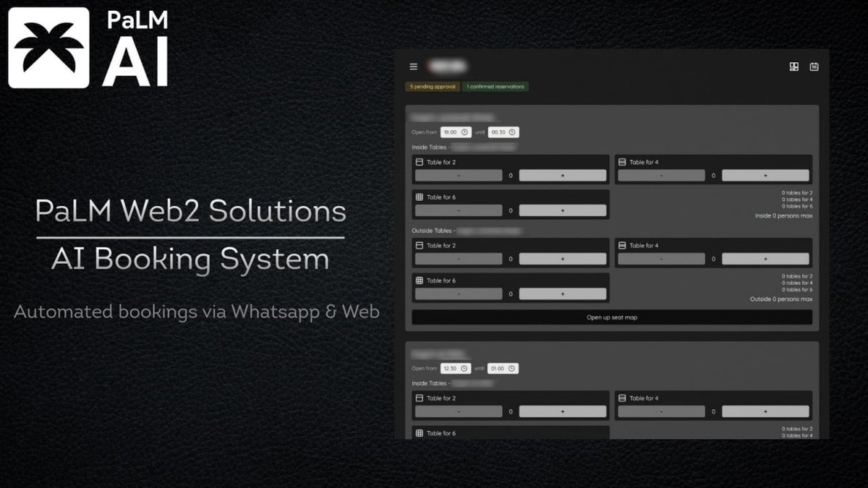The width and height of the screenshot is (868, 488).
Task: Decrease inside Table for 4 count, 18:00 section
Action: pos(661,176)
